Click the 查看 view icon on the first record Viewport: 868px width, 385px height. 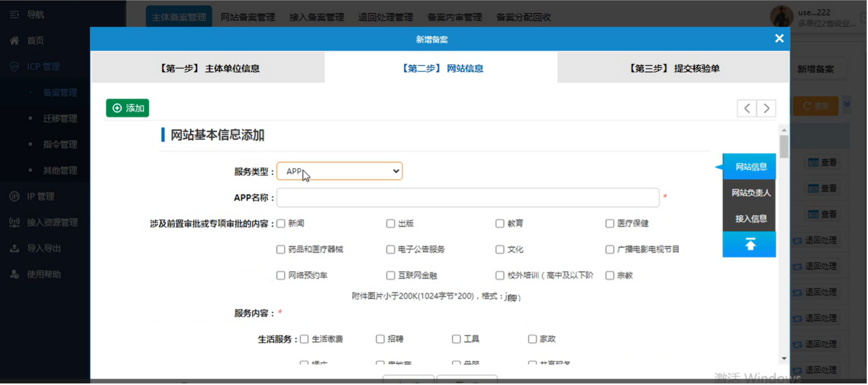[x=823, y=162]
